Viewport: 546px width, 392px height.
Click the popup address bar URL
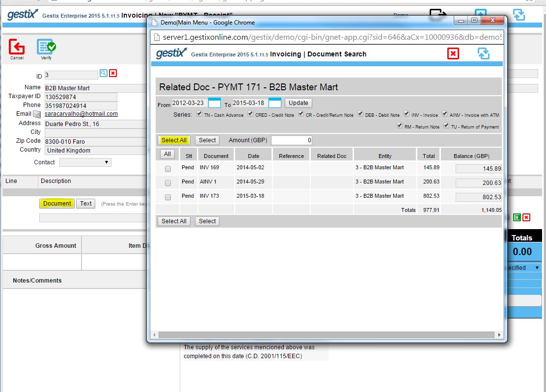(332, 37)
